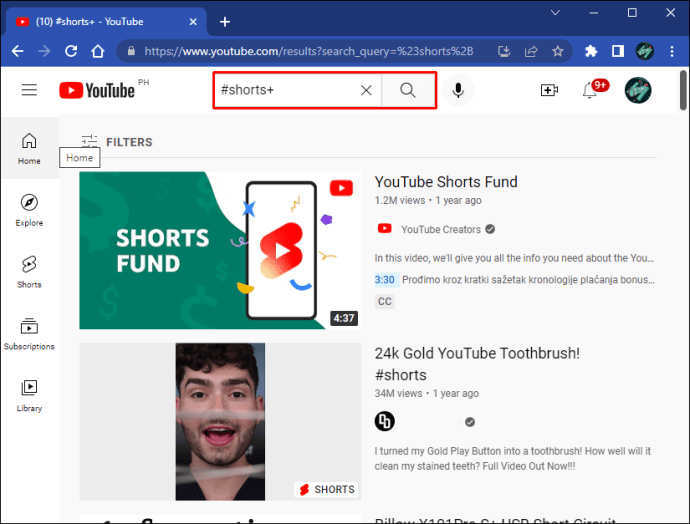Image resolution: width=690 pixels, height=524 pixels.
Task: Reload the page
Action: pos(71,51)
